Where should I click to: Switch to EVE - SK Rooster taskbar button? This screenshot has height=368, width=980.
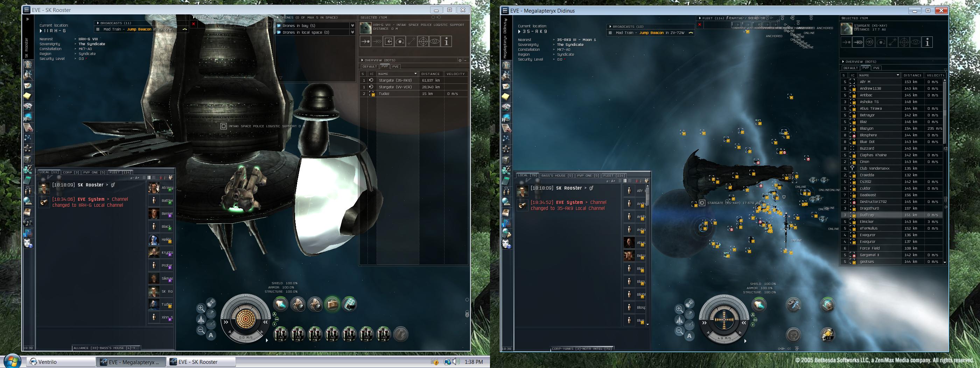201,362
